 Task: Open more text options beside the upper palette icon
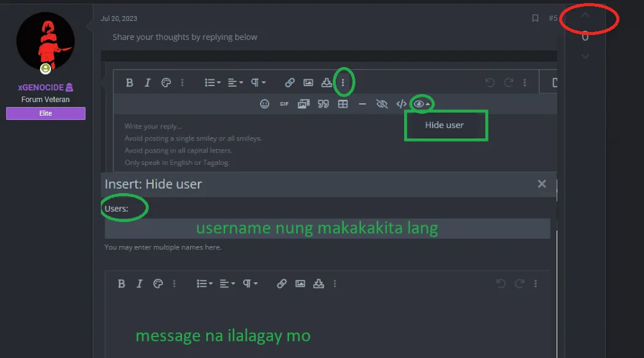(x=182, y=82)
